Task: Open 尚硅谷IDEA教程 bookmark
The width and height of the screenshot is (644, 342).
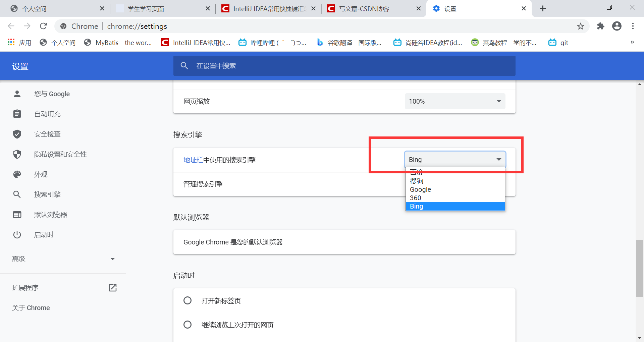Action: (x=428, y=43)
